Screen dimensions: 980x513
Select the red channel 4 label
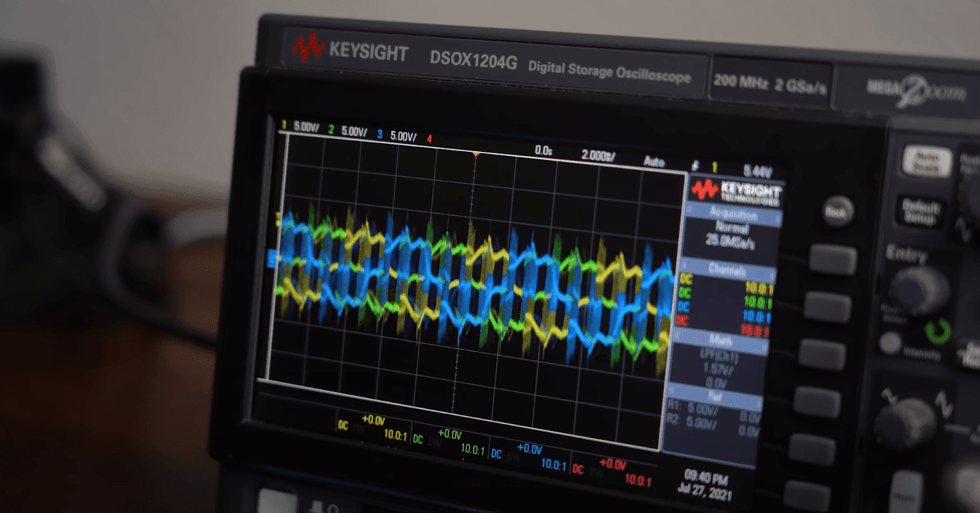429,137
